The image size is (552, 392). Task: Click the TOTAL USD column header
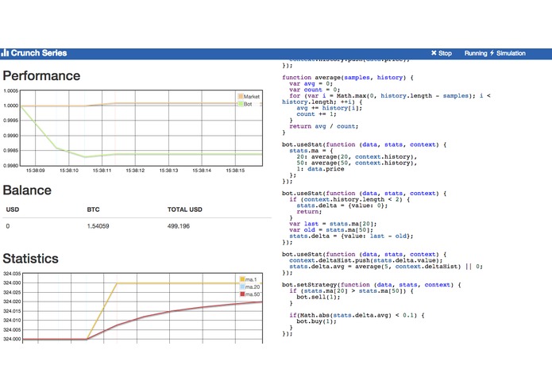pos(185,209)
